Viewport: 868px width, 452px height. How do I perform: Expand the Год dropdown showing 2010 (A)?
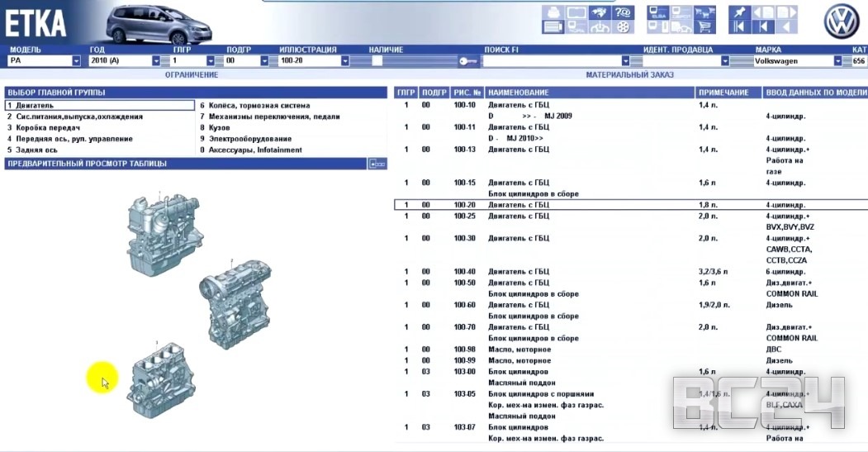[156, 61]
